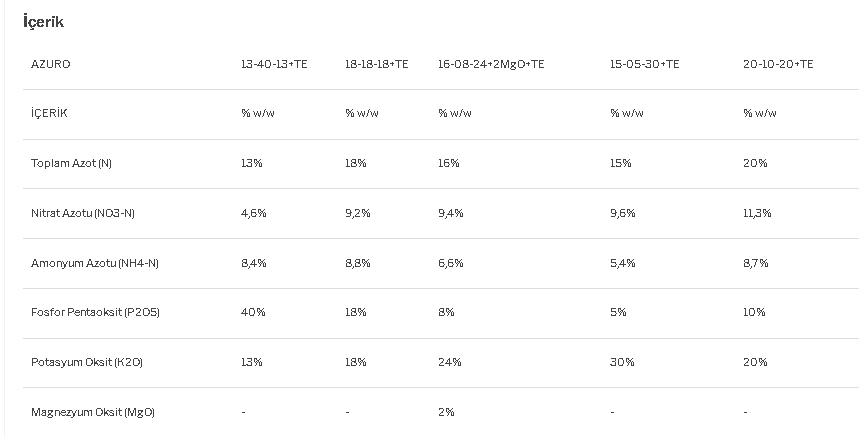Click the 20-10-20+TE column header
Viewport: 860px width, 437px height.
[778, 64]
